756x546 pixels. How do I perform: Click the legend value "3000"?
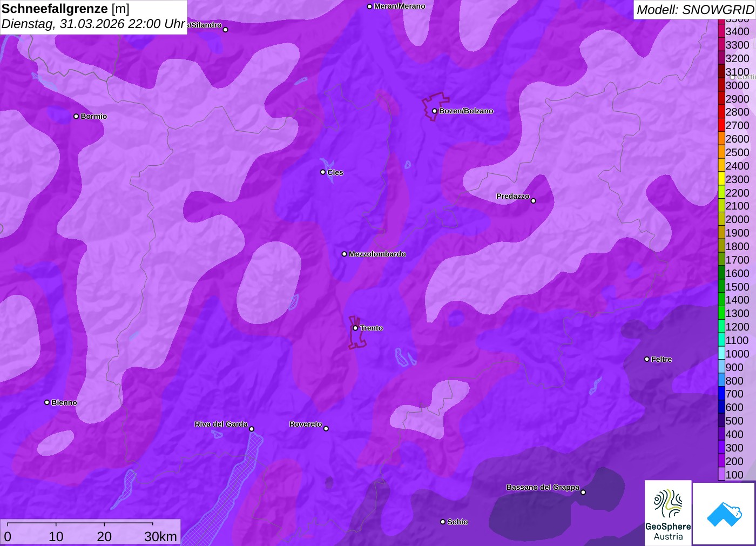(737, 85)
